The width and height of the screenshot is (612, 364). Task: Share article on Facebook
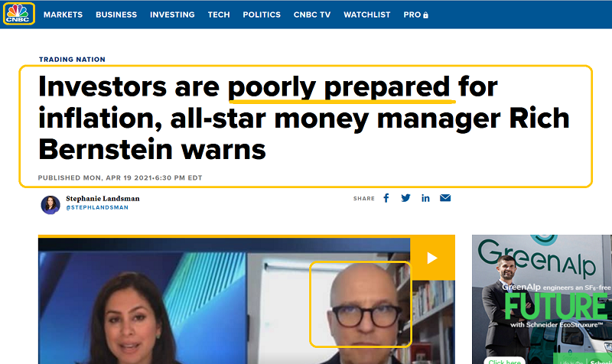point(386,198)
